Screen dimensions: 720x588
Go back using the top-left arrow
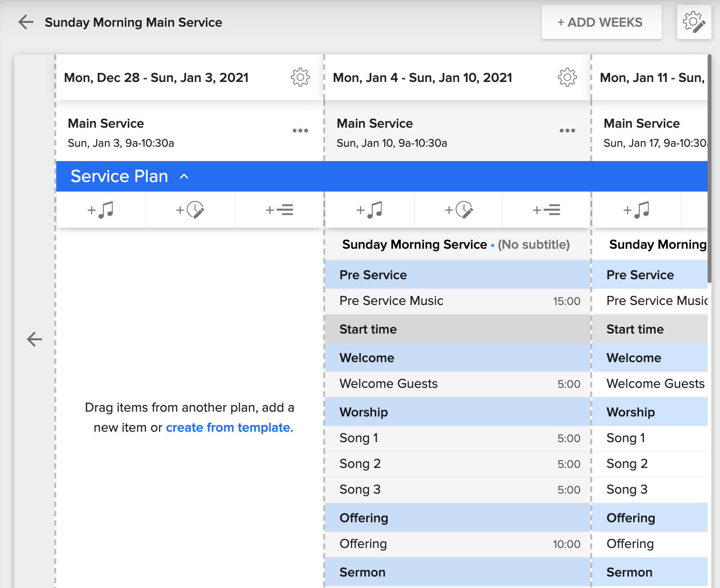click(25, 22)
